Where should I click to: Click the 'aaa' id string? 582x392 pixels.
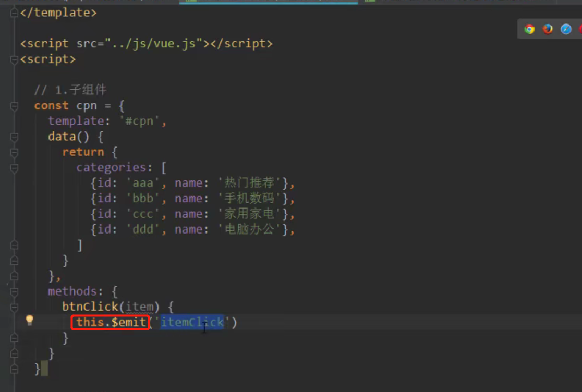pos(143,183)
